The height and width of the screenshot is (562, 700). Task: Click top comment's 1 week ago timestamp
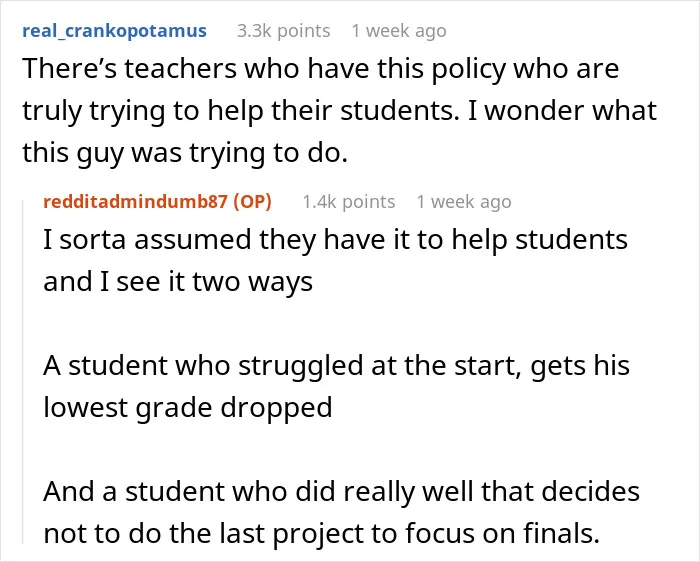pyautogui.click(x=399, y=31)
